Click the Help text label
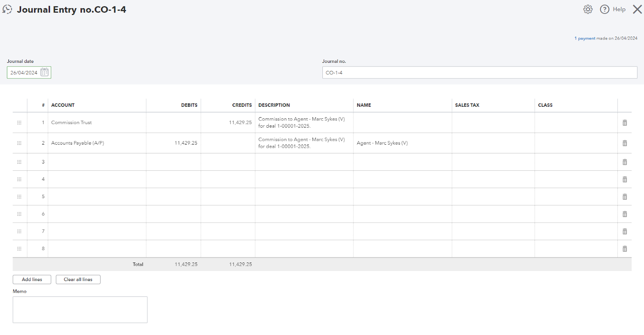This screenshot has width=644, height=335. point(619,9)
